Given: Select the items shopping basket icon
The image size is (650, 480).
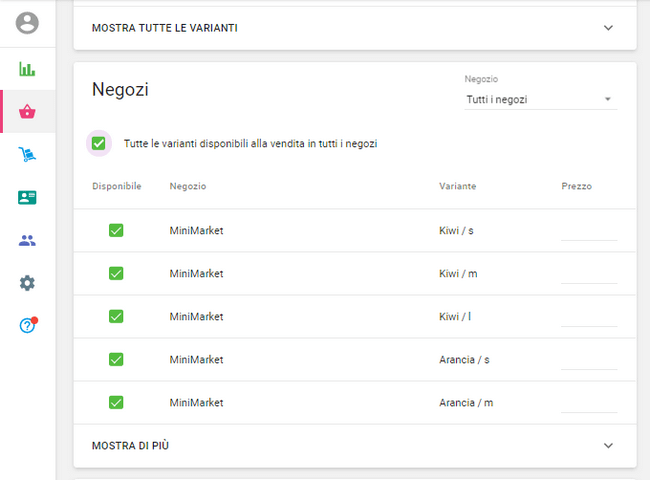Looking at the screenshot, I should [27, 112].
